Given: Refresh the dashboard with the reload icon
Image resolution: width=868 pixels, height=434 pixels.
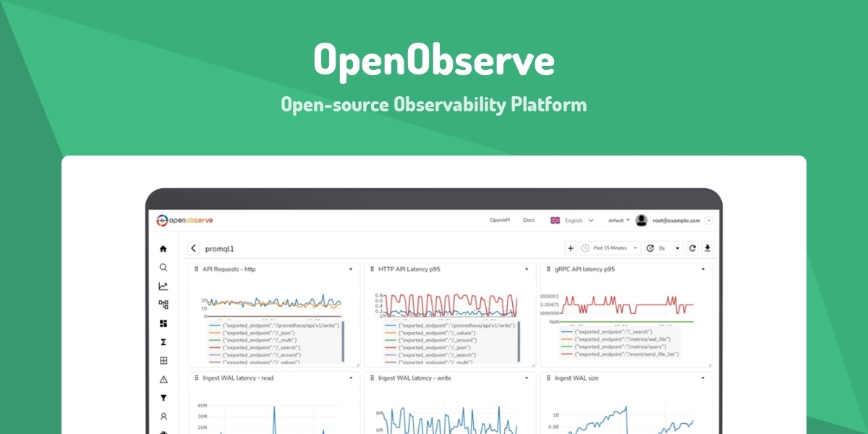Looking at the screenshot, I should click(x=692, y=248).
